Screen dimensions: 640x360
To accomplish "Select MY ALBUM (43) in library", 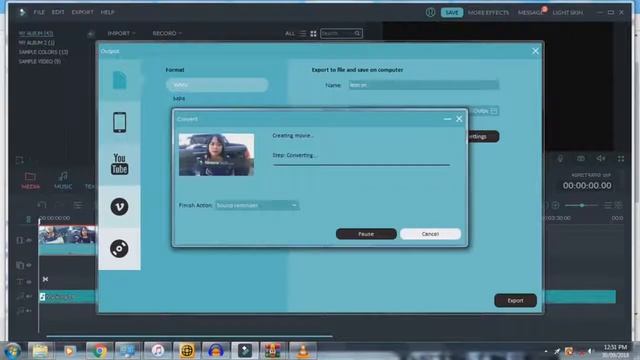I will [x=36, y=33].
